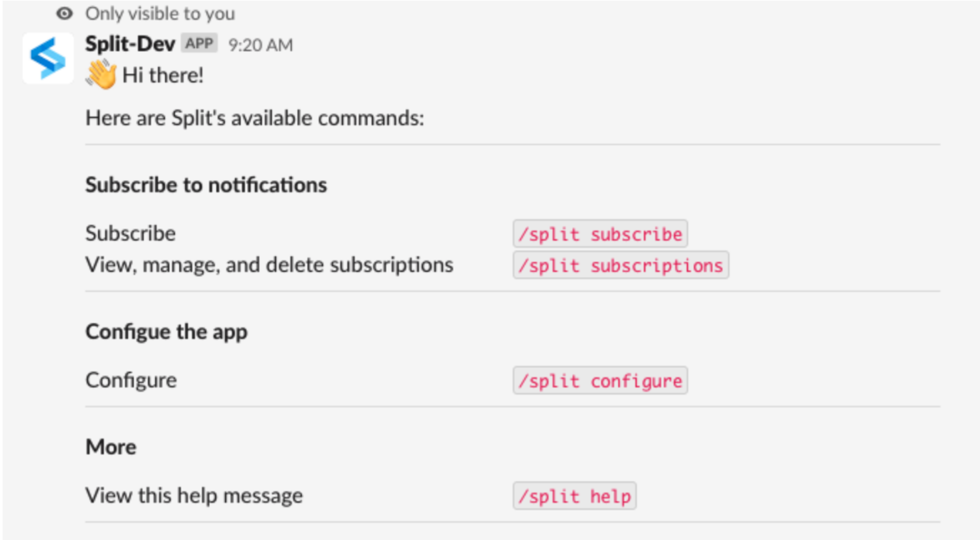Click the waving hand emoji

[101, 74]
